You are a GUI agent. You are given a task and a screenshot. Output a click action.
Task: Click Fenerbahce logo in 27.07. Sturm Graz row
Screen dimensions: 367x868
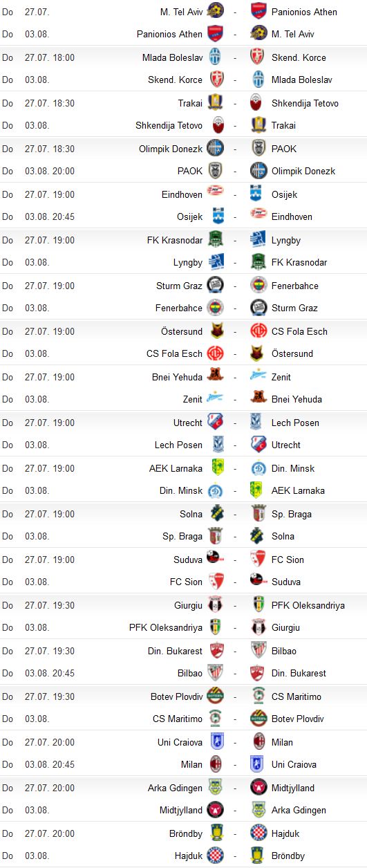[258, 286]
